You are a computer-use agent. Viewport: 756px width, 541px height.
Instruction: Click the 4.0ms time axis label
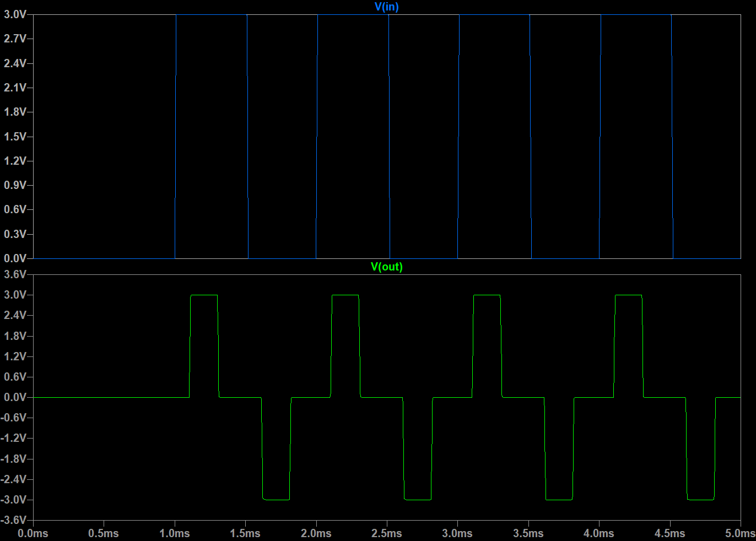599,533
